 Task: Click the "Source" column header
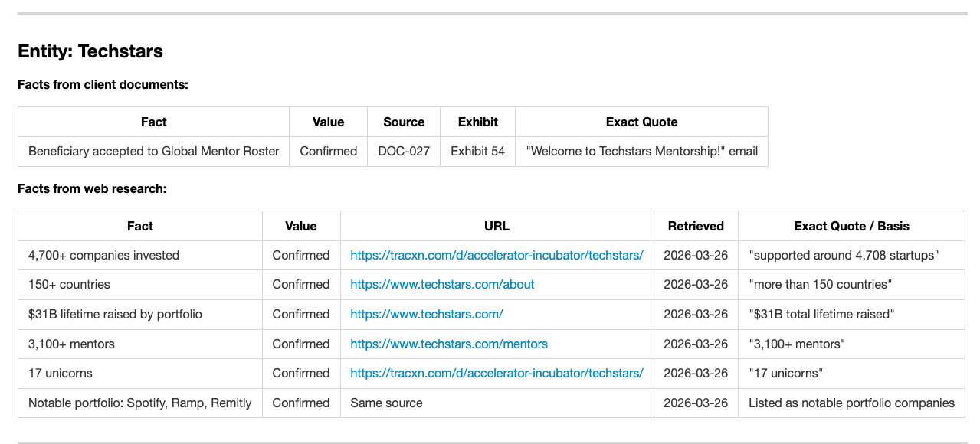404,122
